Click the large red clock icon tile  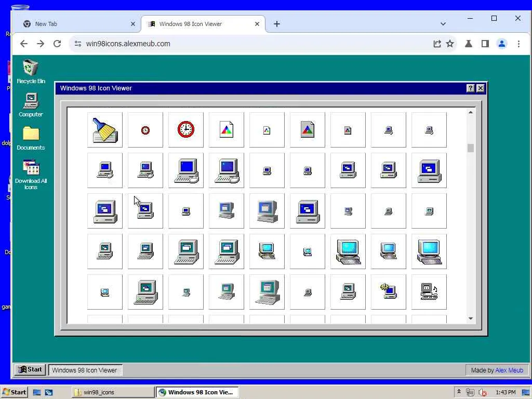click(x=186, y=130)
